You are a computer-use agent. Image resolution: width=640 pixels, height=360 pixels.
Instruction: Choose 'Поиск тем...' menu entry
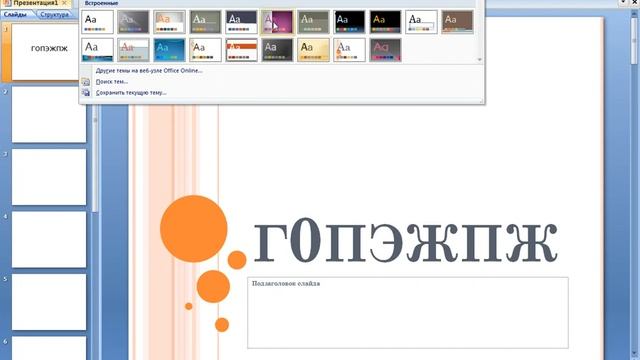(112, 82)
